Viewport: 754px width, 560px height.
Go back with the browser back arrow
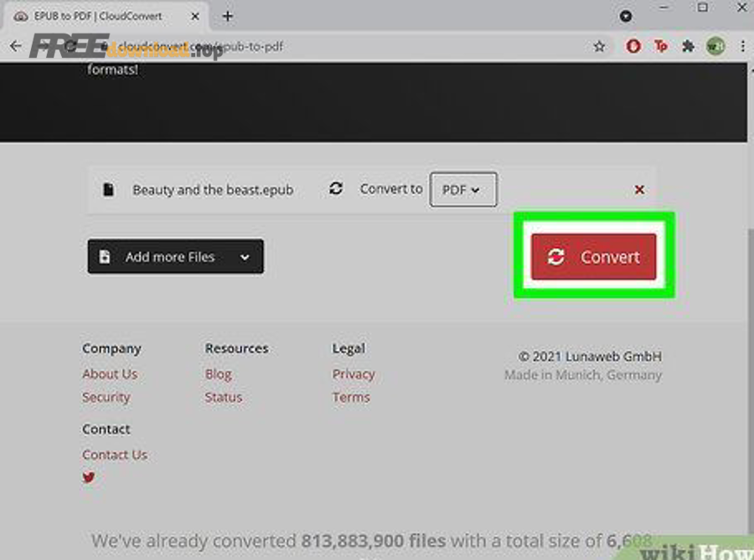click(x=16, y=46)
